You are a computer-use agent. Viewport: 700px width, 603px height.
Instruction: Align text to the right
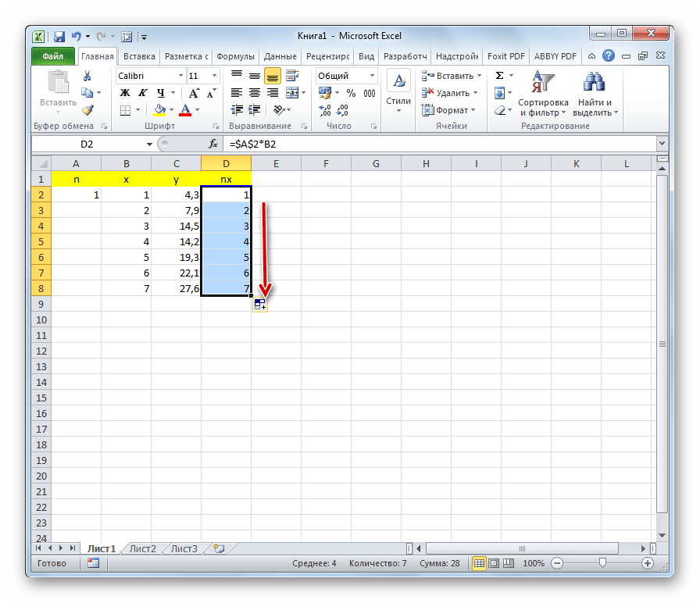(273, 93)
